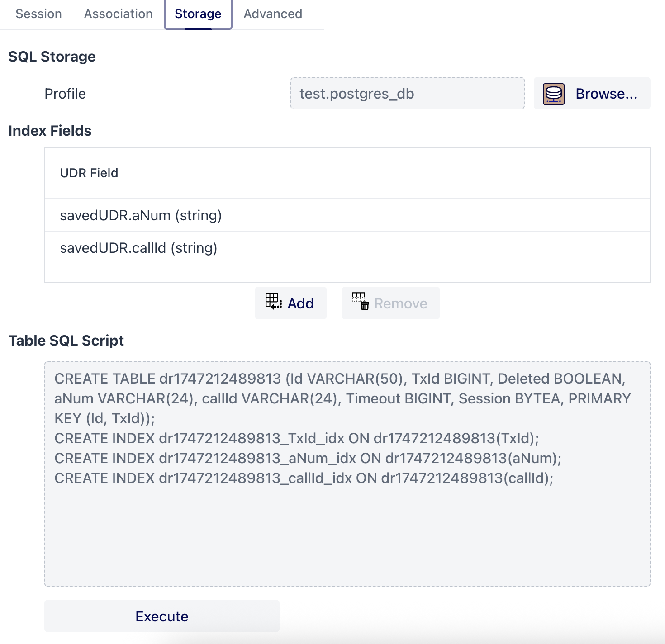The image size is (665, 644).
Task: Switch to the Session tab
Action: tap(38, 14)
